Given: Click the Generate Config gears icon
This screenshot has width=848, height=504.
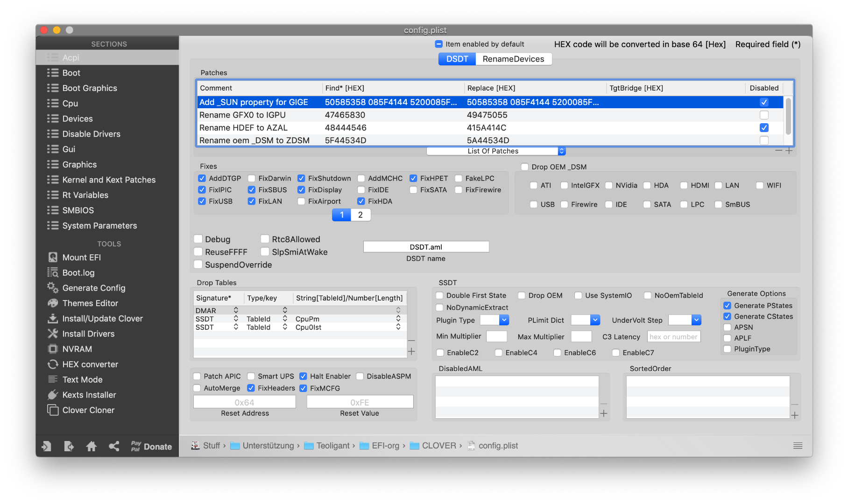Looking at the screenshot, I should pyautogui.click(x=53, y=287).
